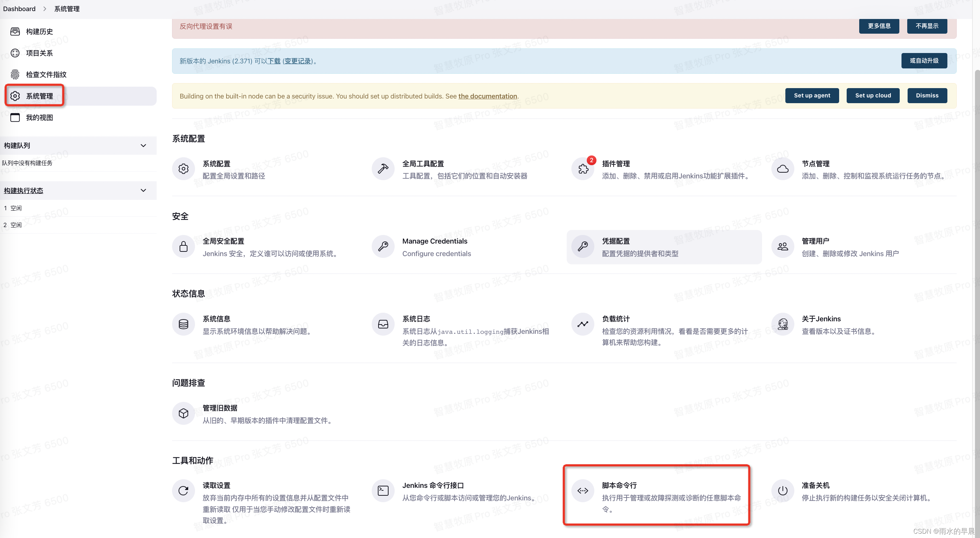Open 管理旧数据 cube icon
This screenshot has height=538, width=980.
(x=184, y=413)
